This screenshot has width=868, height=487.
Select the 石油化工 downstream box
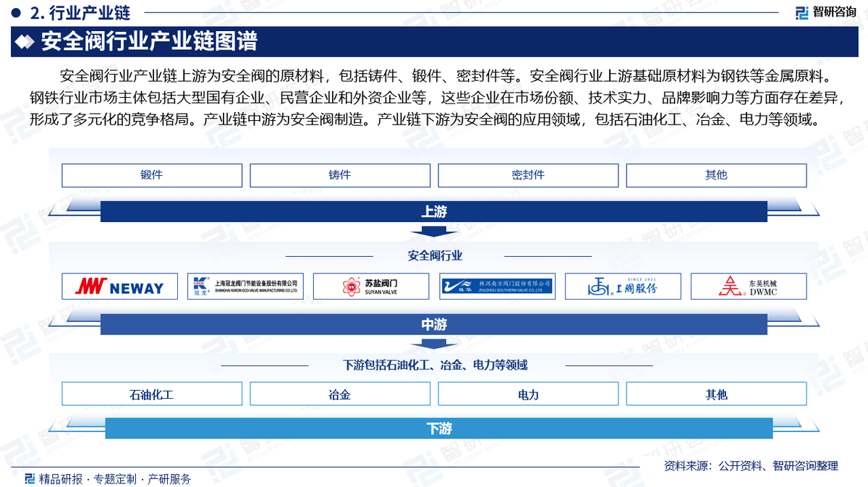(x=152, y=394)
